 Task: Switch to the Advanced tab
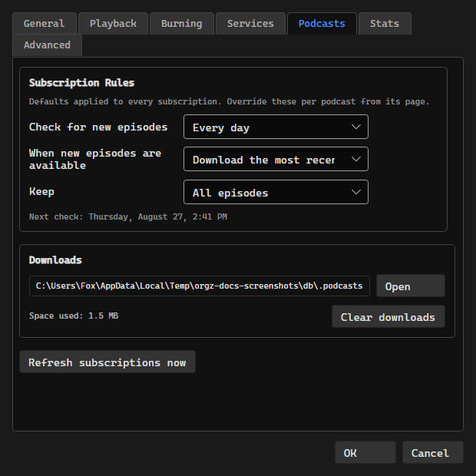(x=47, y=45)
